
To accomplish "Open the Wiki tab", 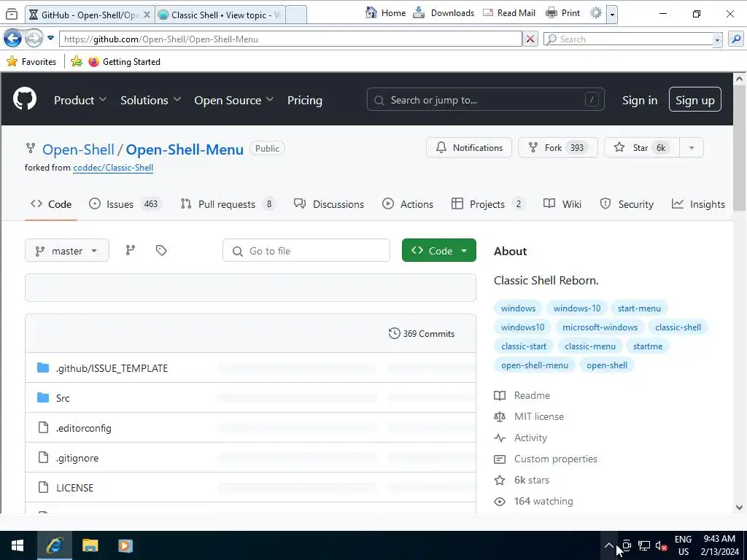I will click(562, 204).
